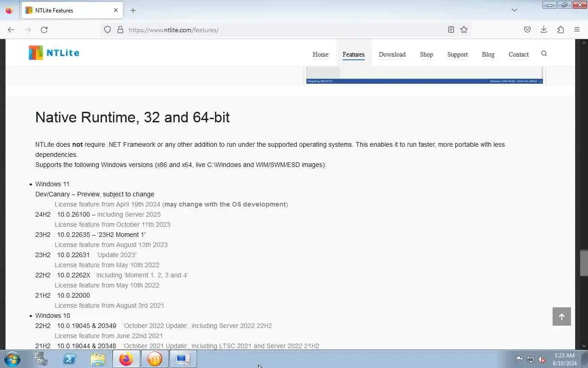Viewport: 588px width, 368px height.
Task: Click 'Dev/Canary – Preview, subject to change'
Action: (95, 194)
